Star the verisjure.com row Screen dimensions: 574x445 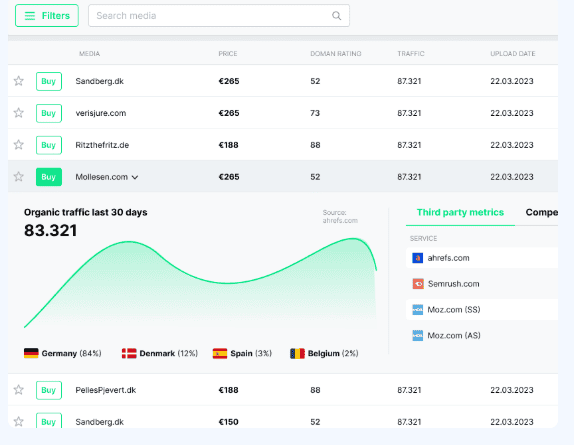click(19, 113)
